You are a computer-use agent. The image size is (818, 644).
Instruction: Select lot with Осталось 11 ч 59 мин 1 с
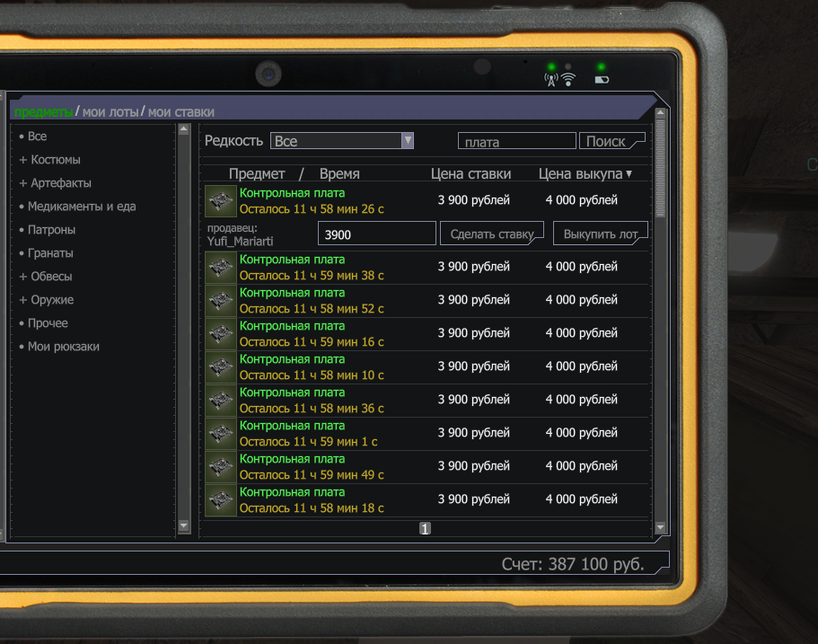pos(427,434)
